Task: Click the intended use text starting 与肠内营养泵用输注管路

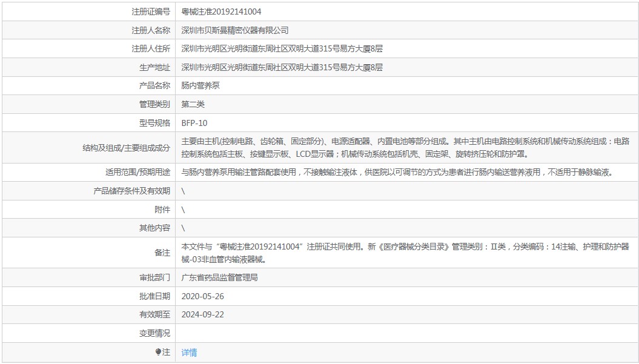Action: pyautogui.click(x=398, y=173)
